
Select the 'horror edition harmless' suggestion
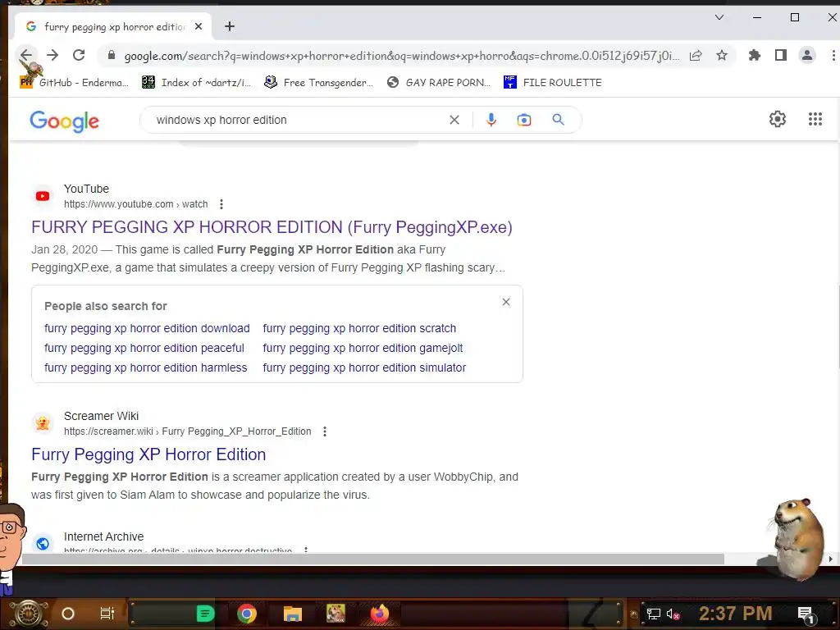pyautogui.click(x=146, y=368)
